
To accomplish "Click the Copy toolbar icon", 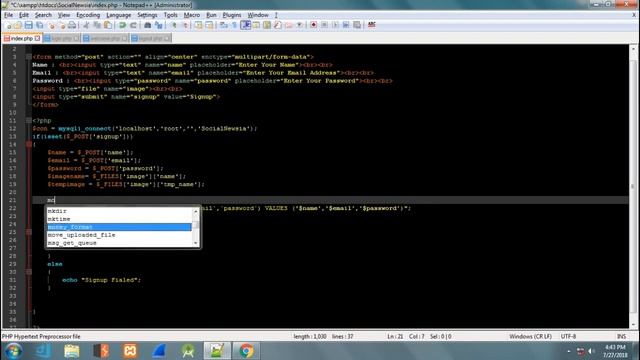I will 97,25.
